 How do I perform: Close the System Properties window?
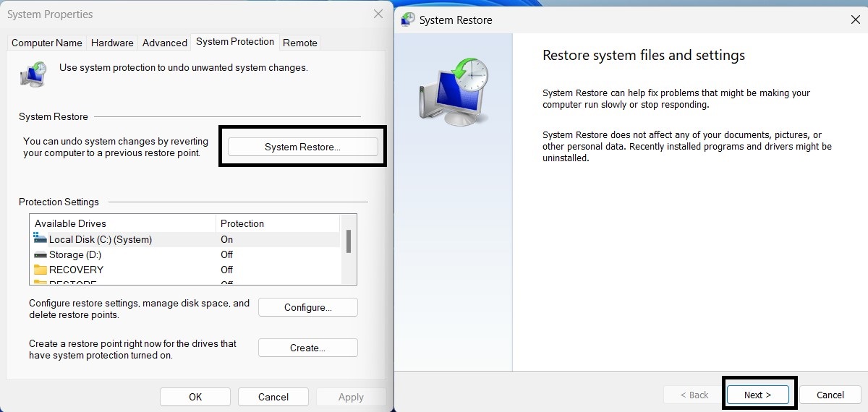(x=378, y=14)
